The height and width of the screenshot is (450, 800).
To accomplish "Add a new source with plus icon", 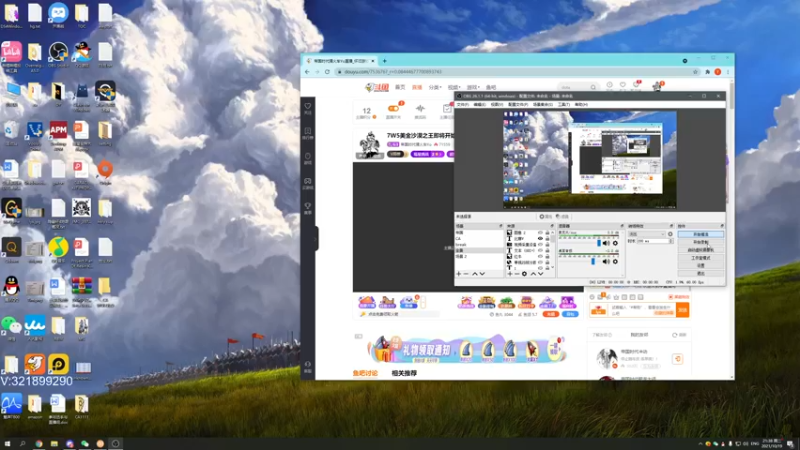I will [x=510, y=274].
